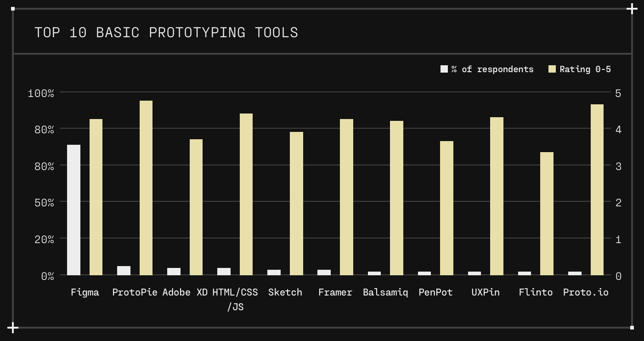The height and width of the screenshot is (341, 644).
Task: Click the chart title 'Top 10 Basic Prototyping Tools'
Action: click(166, 33)
